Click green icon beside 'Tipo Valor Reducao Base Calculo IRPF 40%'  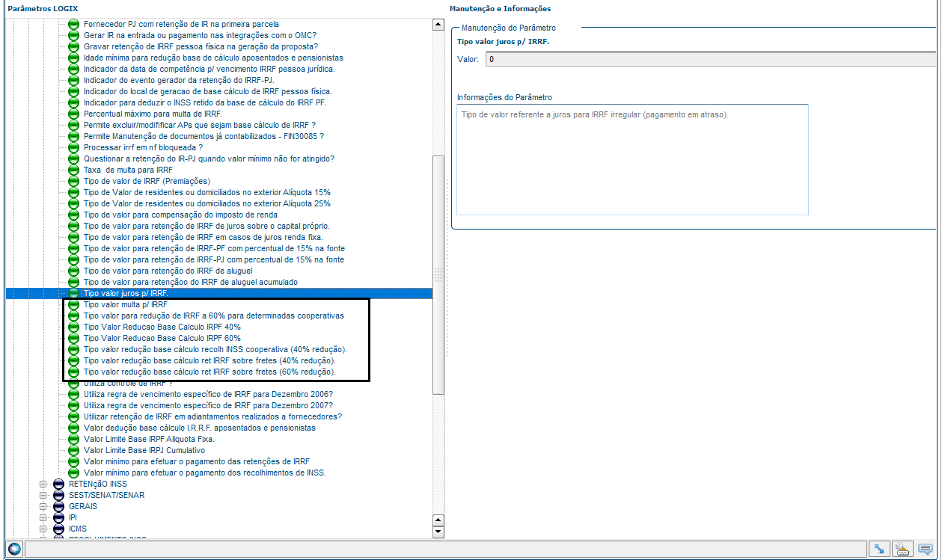73,327
